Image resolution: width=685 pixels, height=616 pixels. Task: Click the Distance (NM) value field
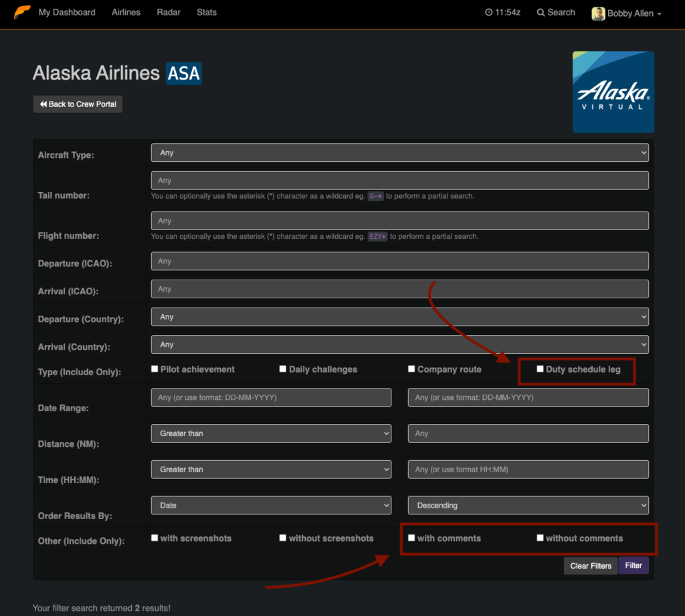click(528, 433)
